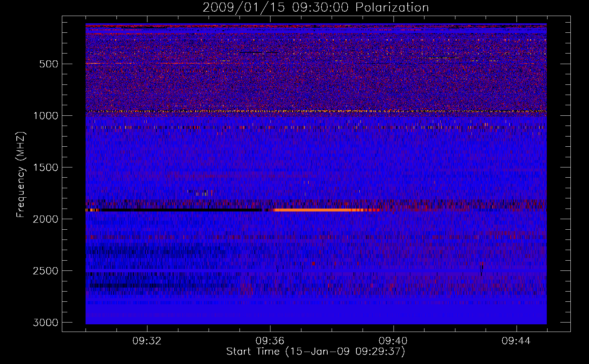This screenshot has height=364, width=589.
Task: Click the 2500 frequency tick label
Action: click(46, 271)
